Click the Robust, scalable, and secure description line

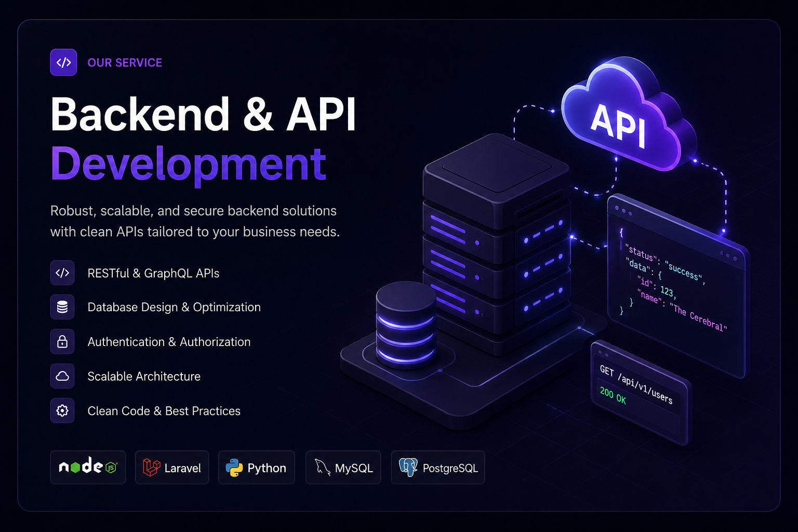pos(193,211)
